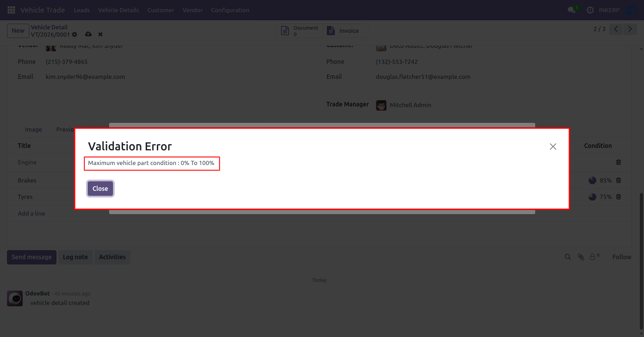Save record with cloud upload icon

click(x=89, y=34)
